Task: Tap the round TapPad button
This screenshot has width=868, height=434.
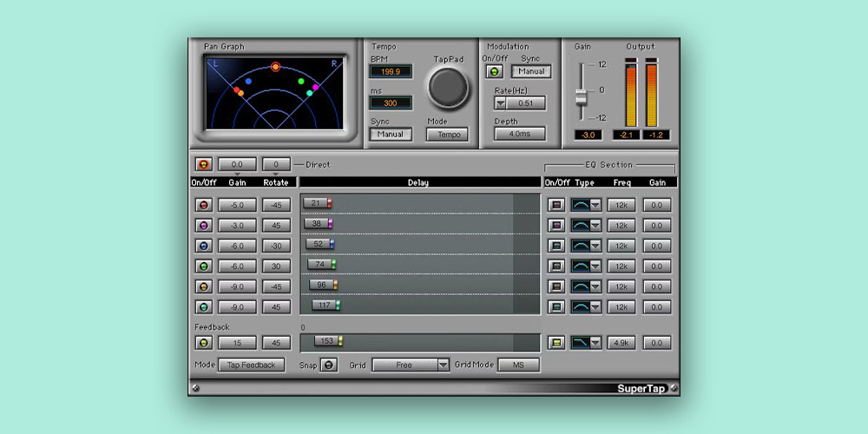Action: (448, 88)
